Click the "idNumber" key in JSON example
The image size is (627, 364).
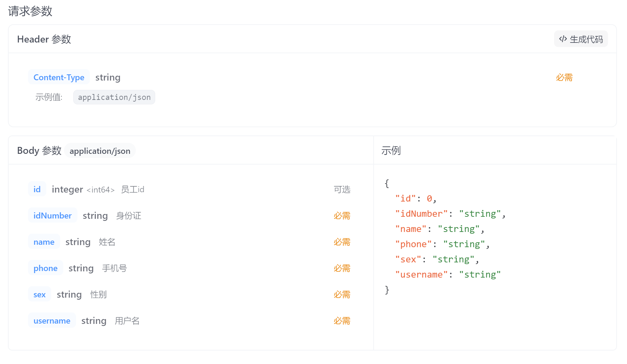[x=421, y=214]
